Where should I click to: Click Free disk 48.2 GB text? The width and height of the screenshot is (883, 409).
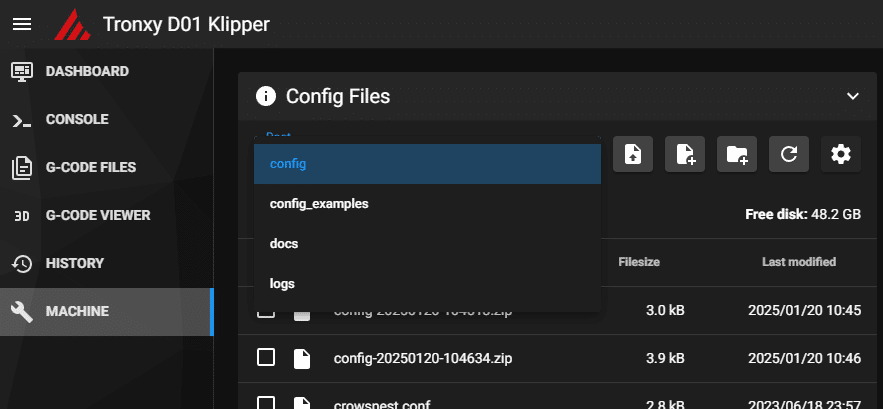pos(803,215)
